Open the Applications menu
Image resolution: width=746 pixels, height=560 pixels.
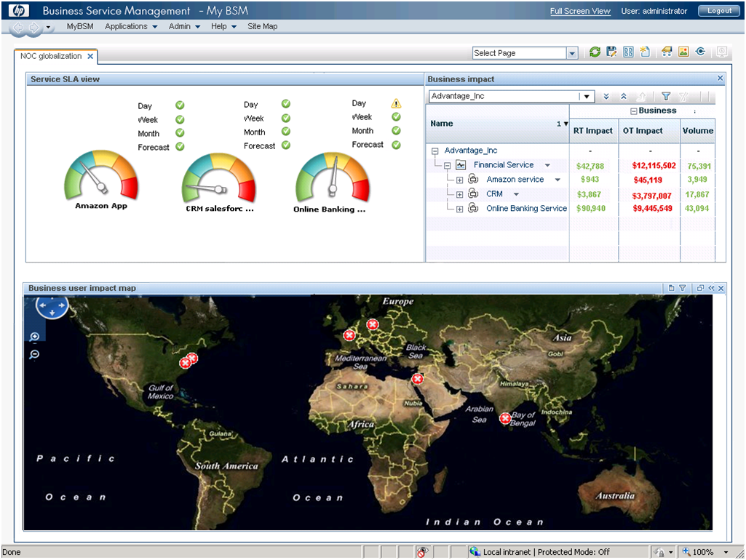[131, 26]
